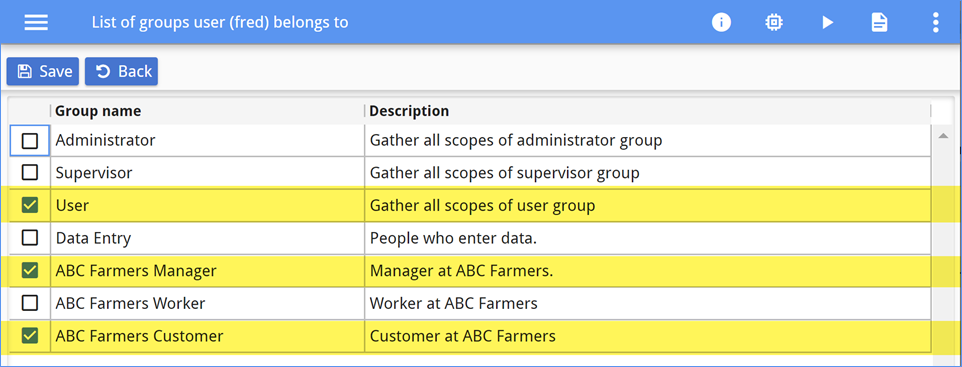
Task: Check the Administrator group checkbox
Action: pos(29,141)
